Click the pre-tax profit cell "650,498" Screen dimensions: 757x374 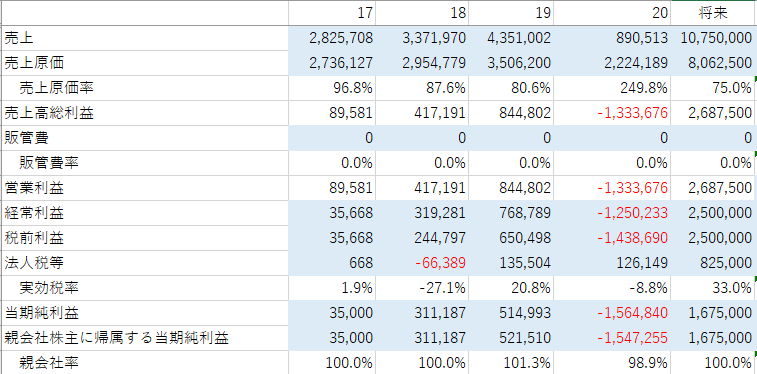click(x=510, y=238)
